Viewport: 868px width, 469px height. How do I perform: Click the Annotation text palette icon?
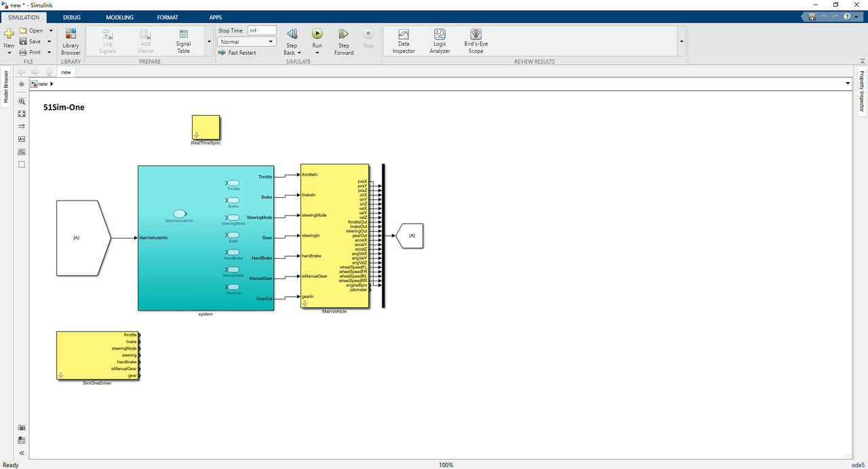coord(22,139)
